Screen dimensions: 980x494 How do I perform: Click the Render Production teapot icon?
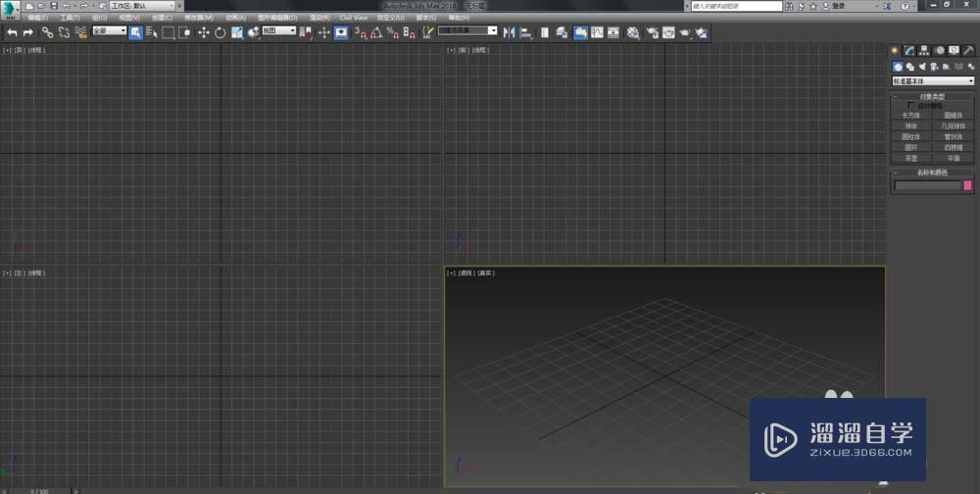coord(684,32)
